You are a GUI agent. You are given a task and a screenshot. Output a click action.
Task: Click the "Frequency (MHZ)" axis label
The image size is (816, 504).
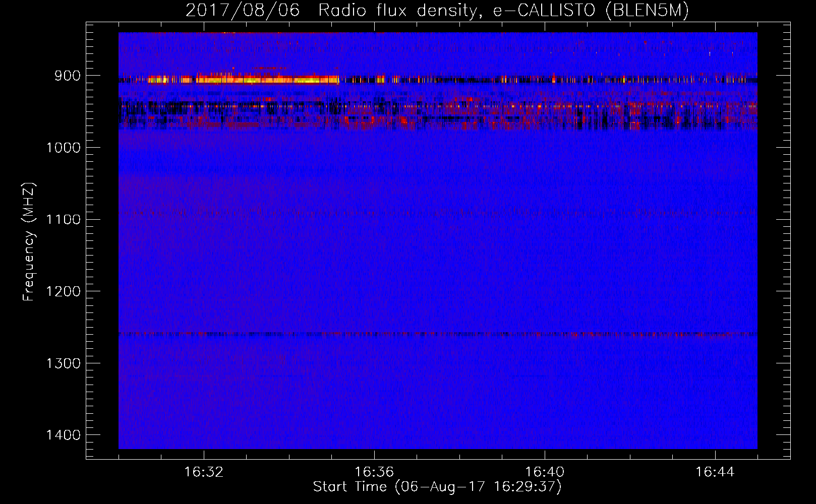coord(29,241)
